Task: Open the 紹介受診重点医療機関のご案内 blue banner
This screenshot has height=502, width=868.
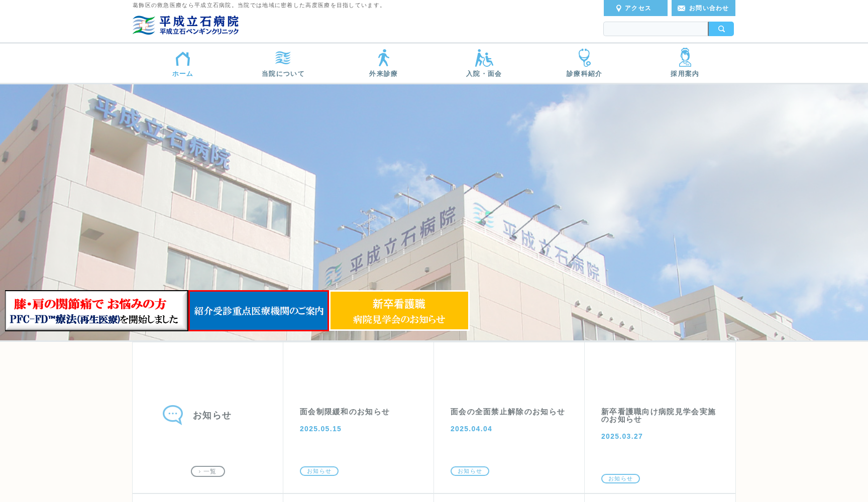Action: click(x=259, y=311)
